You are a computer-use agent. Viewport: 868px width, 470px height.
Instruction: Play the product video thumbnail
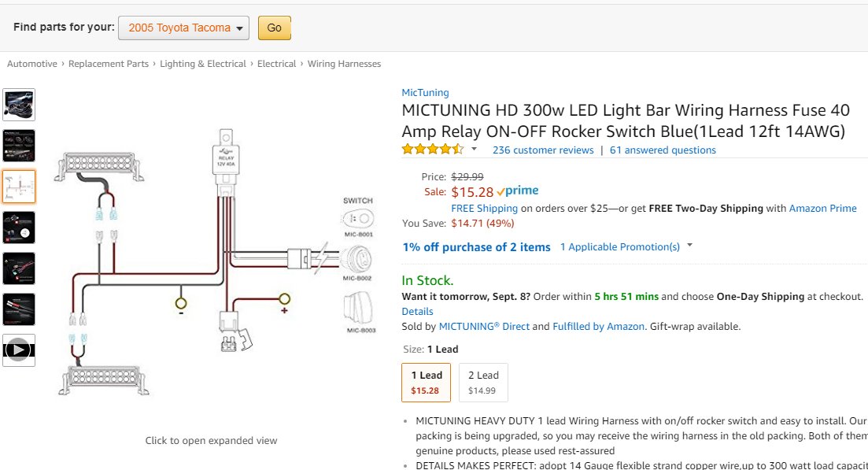pyautogui.click(x=19, y=350)
